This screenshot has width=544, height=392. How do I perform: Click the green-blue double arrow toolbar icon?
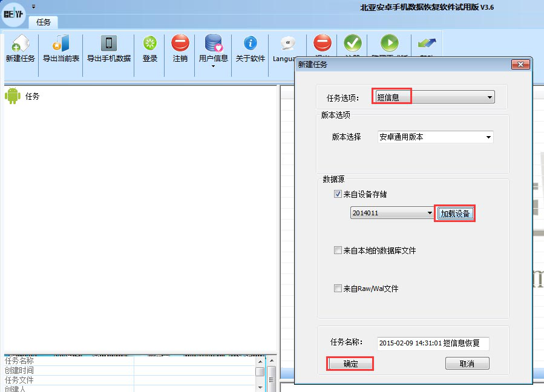tap(427, 43)
